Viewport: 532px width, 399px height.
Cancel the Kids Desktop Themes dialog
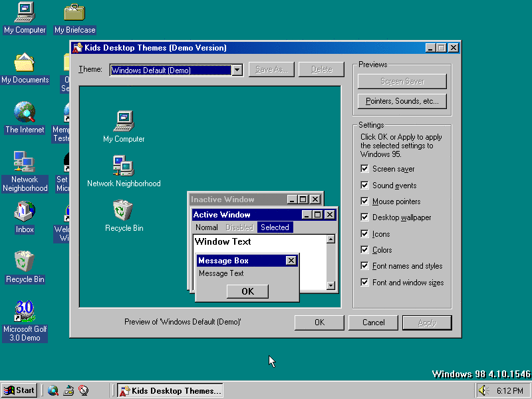pyautogui.click(x=373, y=323)
